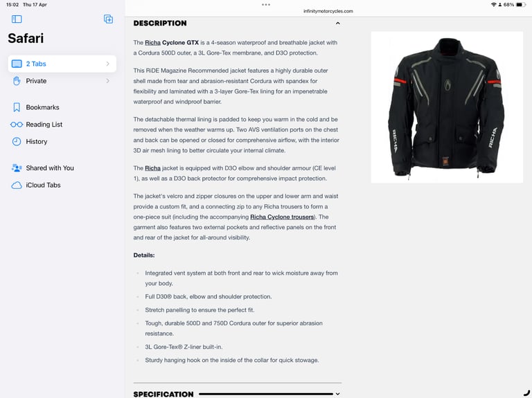Image resolution: width=532 pixels, height=398 pixels.
Task: Hide the Safari sidebar using sidebar icon
Action: [x=17, y=19]
